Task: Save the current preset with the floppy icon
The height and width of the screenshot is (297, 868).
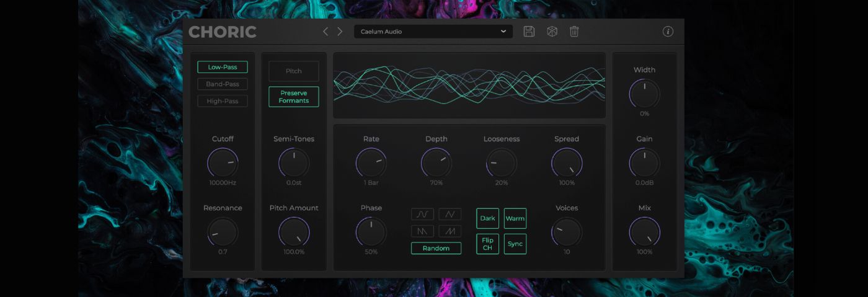Action: coord(529,32)
